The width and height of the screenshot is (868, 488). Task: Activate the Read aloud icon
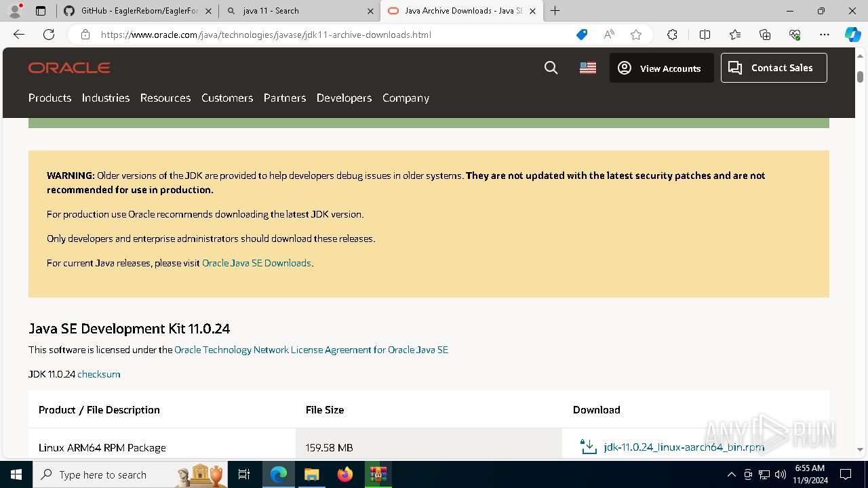(x=609, y=35)
